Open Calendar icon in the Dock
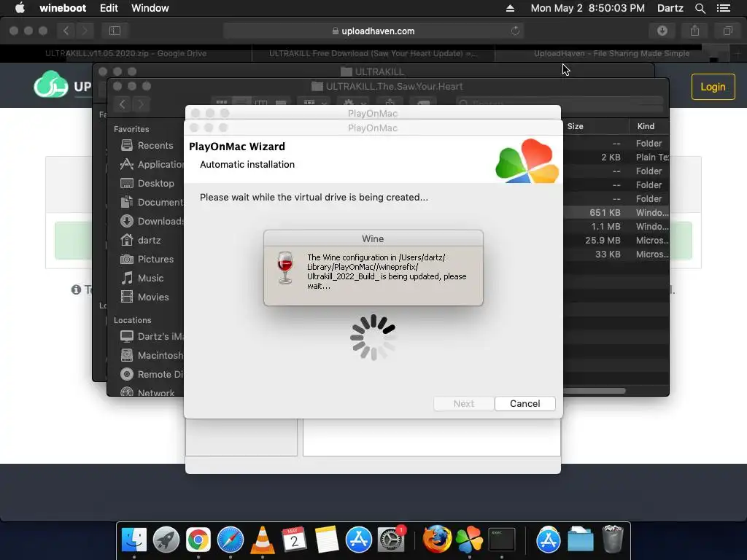This screenshot has height=560, width=747. (295, 540)
